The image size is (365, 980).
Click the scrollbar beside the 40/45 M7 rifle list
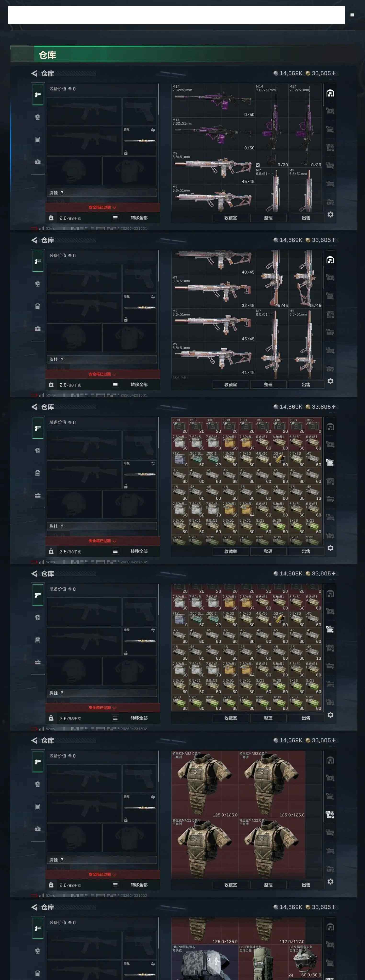click(x=324, y=278)
